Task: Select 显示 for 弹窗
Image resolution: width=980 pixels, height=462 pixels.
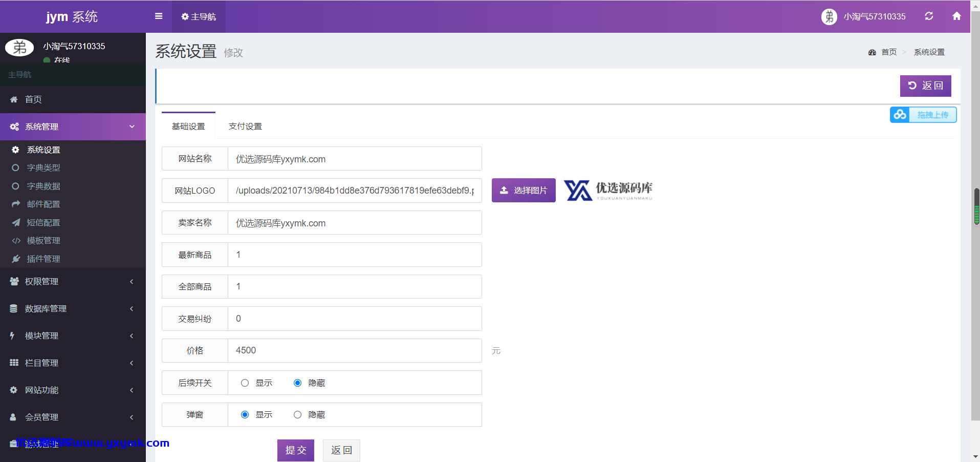Action: (245, 415)
